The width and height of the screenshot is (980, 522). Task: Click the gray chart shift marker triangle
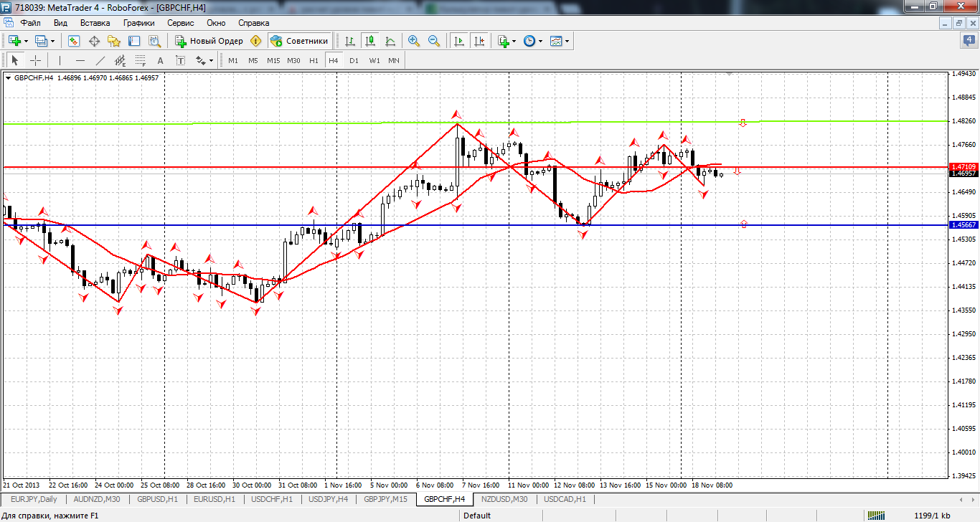pyautogui.click(x=730, y=74)
